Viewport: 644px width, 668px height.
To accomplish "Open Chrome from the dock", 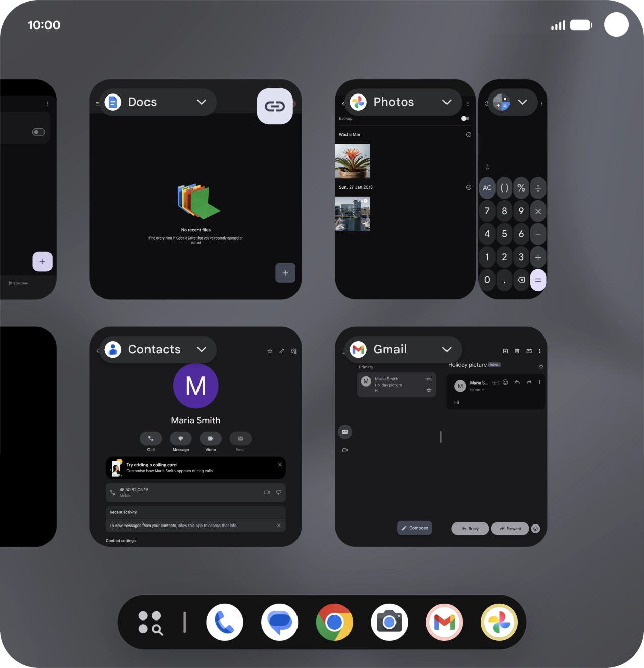I will [x=334, y=622].
